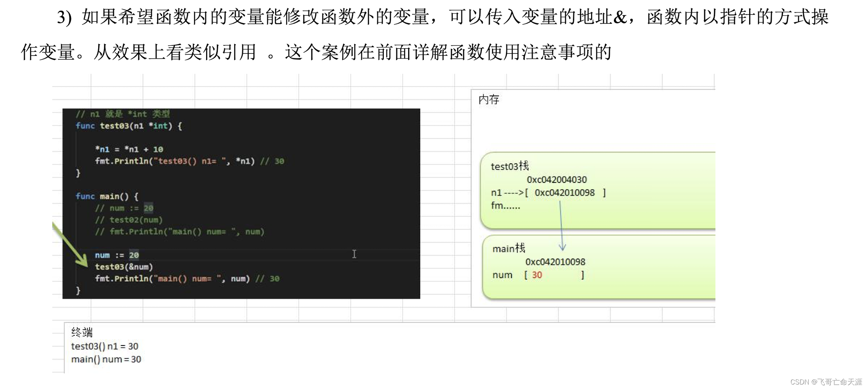Click the call 'test03(&num)'
Viewport: 868px width, 389px height.
[x=124, y=267]
